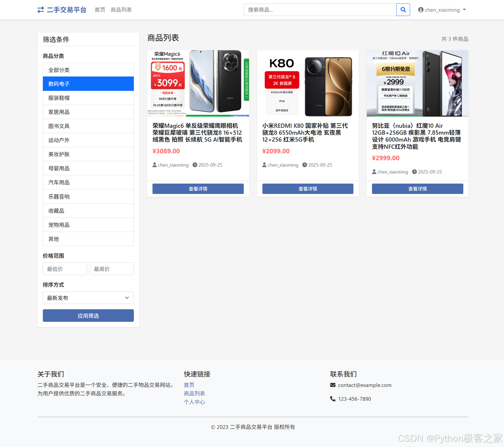Select the 服装鞋帽 category filter
The height and width of the screenshot is (447, 504).
[x=88, y=98]
